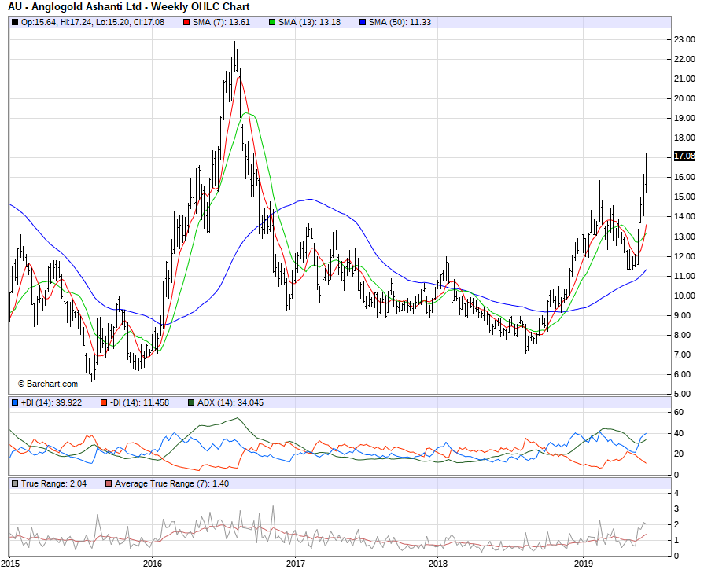Click the orange -DI (14) legend swatch
Screen dimensions: 704x588
104,402
